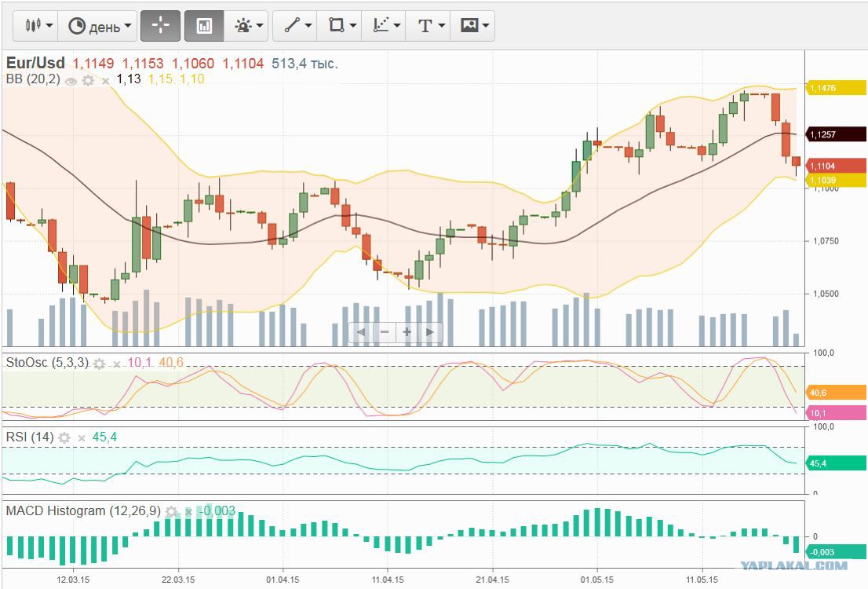Click the 11.04.15 date axis label

pyautogui.click(x=388, y=580)
